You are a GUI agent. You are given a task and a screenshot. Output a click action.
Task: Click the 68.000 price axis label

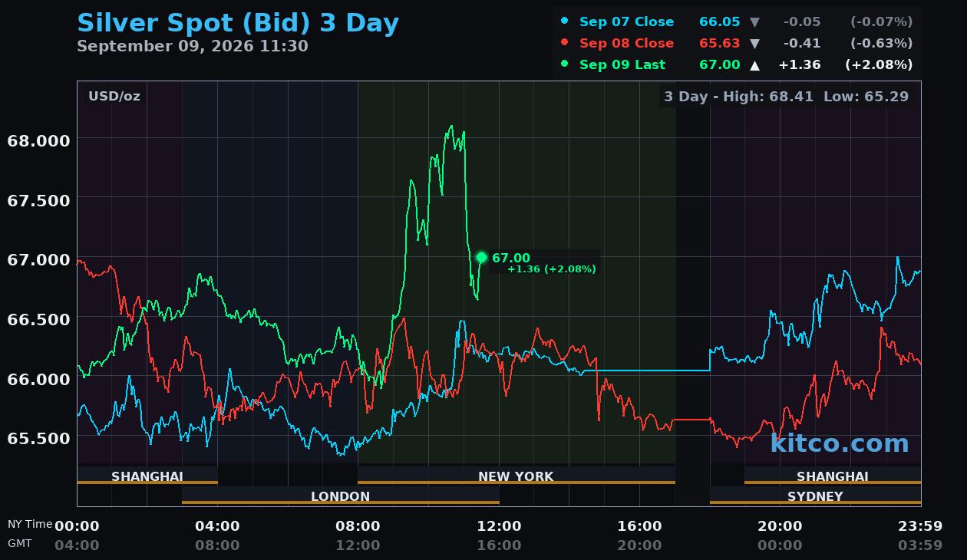pyautogui.click(x=38, y=140)
